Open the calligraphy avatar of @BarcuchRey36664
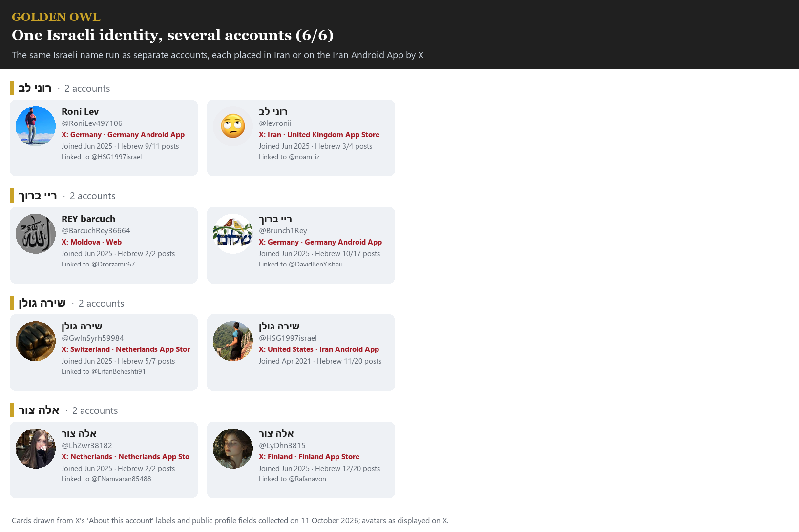The width and height of the screenshot is (799, 532). pos(36,234)
